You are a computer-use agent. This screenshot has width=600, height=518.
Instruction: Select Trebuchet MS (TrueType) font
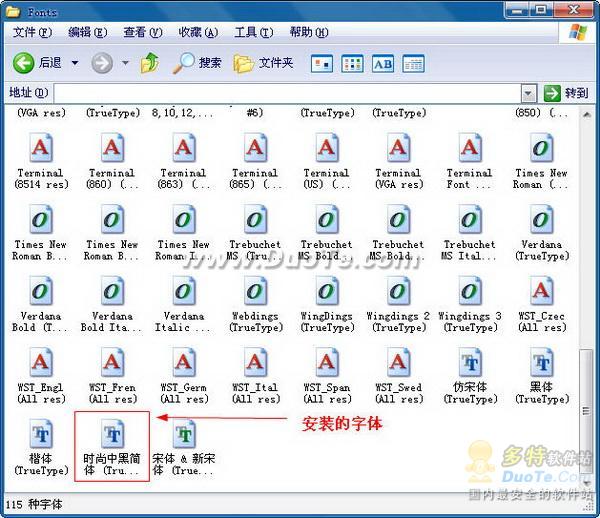point(255,233)
